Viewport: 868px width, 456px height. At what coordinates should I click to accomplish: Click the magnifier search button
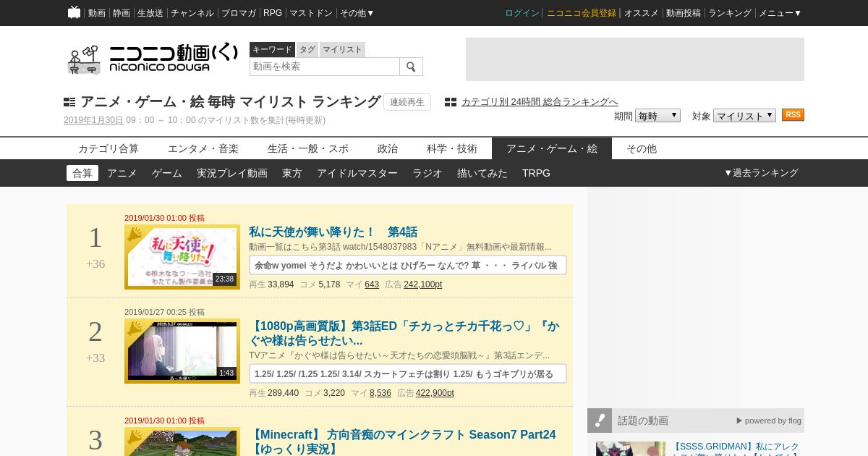(x=411, y=67)
